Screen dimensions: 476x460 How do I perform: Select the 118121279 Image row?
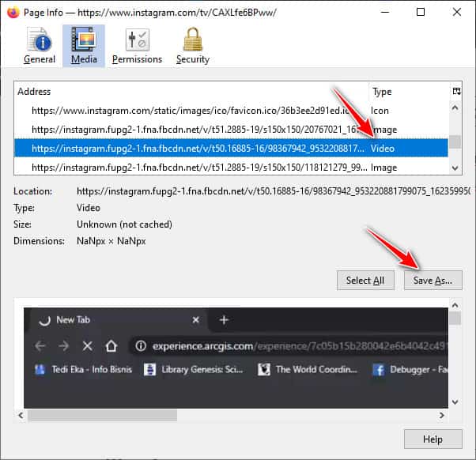point(231,168)
